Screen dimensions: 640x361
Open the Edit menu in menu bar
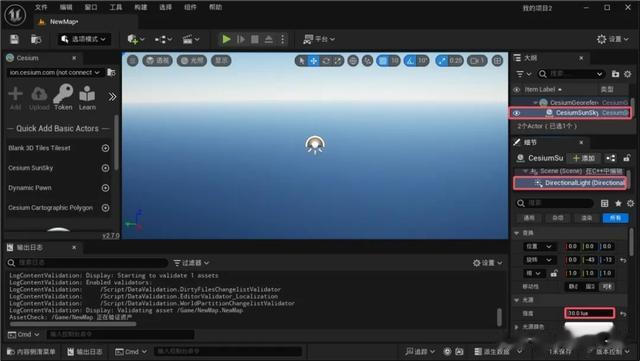[66, 7]
